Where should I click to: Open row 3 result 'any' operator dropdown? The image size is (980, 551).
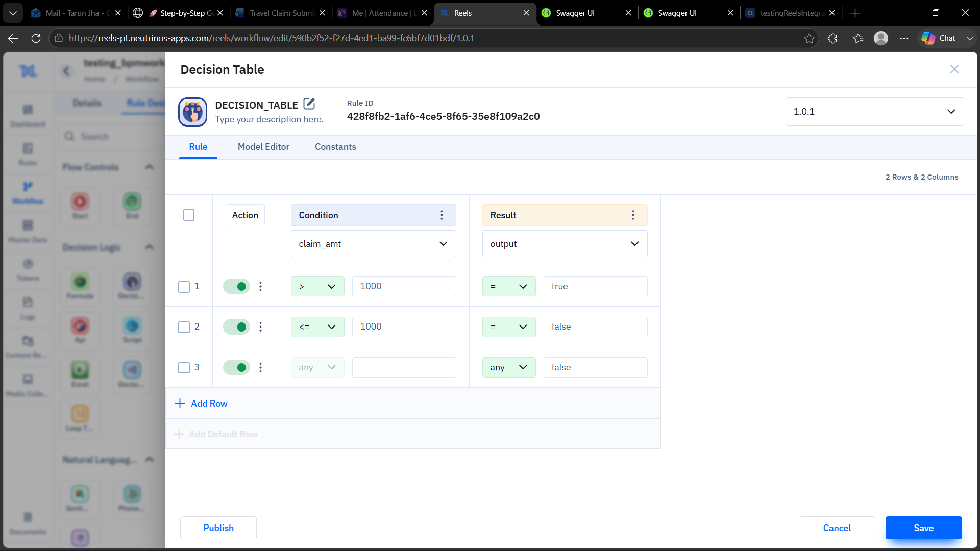[x=509, y=367]
